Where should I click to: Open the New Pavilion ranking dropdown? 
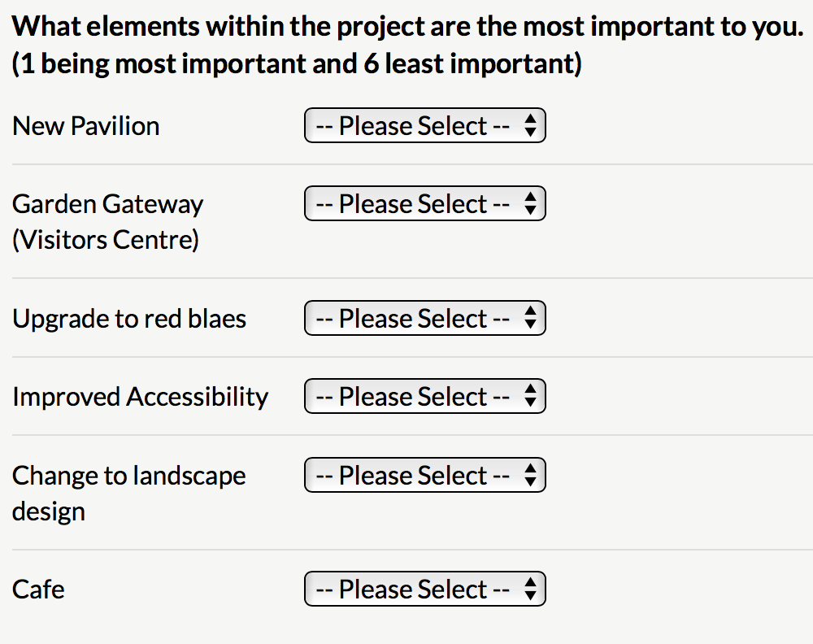tap(424, 125)
